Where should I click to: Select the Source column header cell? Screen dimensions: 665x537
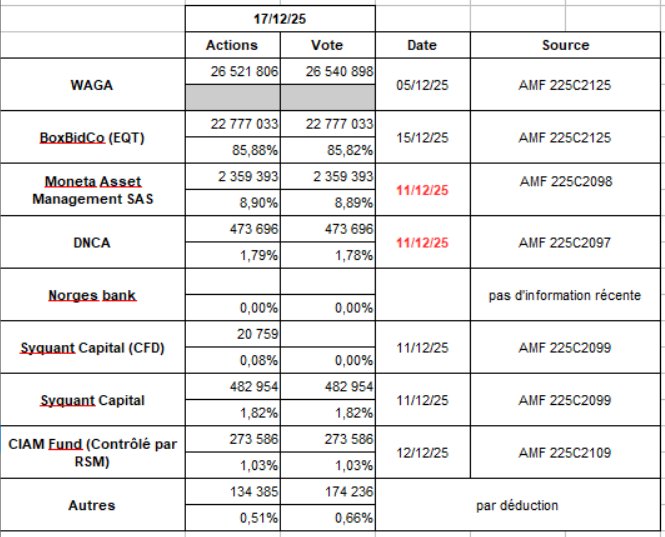point(565,45)
